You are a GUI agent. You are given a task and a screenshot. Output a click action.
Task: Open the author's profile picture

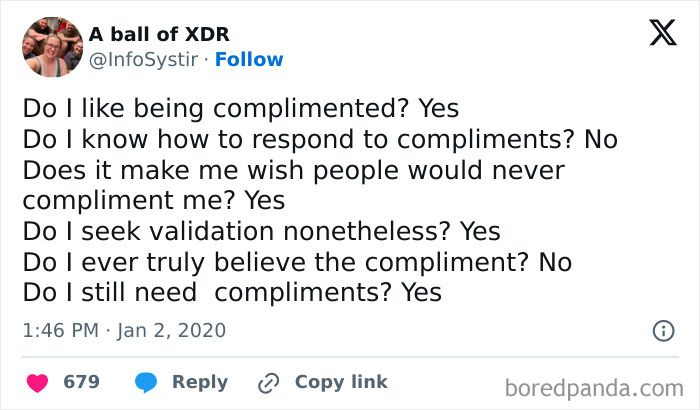[50, 47]
